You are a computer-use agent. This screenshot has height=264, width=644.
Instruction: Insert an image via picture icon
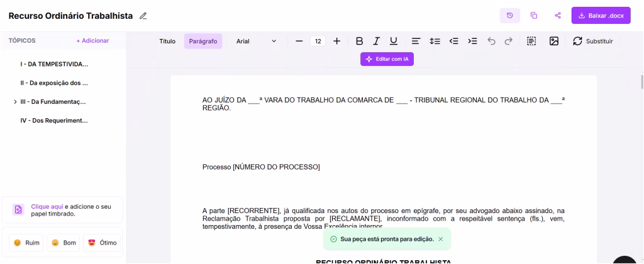coord(554,41)
